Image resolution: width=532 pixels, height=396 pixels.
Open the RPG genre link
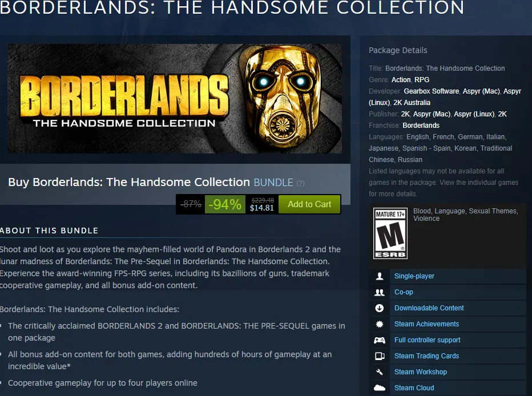tap(422, 80)
